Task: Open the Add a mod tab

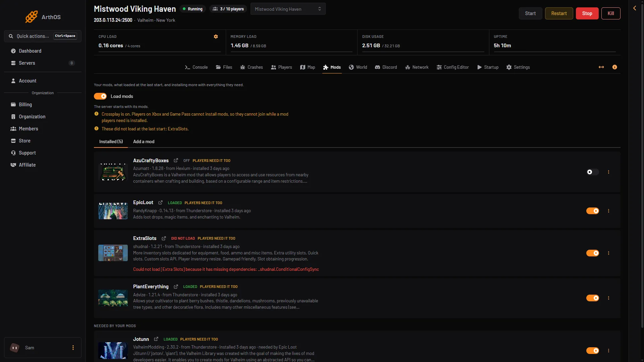Action: click(144, 141)
